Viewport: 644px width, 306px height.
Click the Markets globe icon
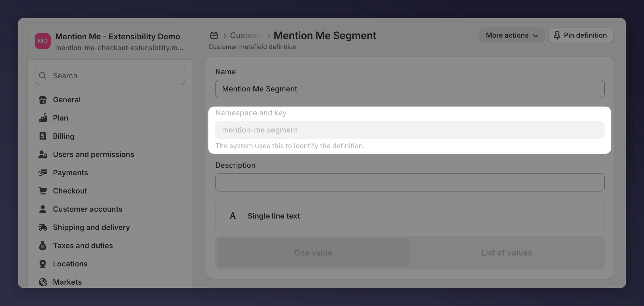[x=43, y=282]
